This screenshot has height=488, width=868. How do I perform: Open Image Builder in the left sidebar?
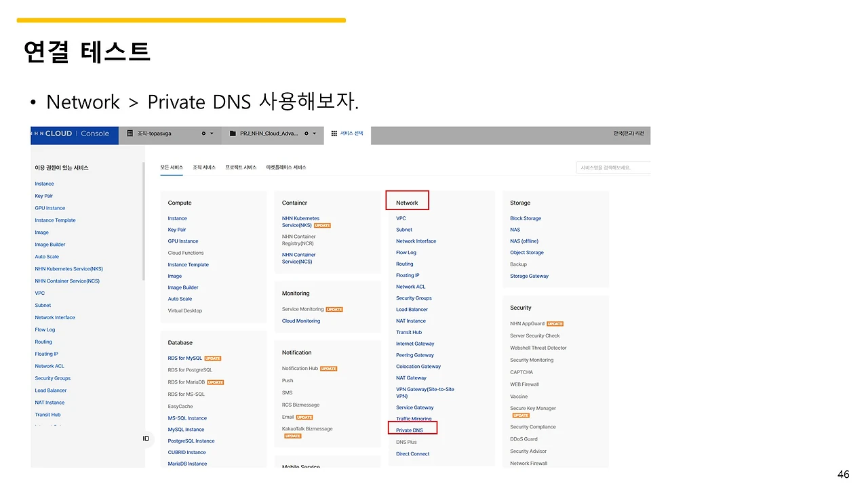[50, 245]
